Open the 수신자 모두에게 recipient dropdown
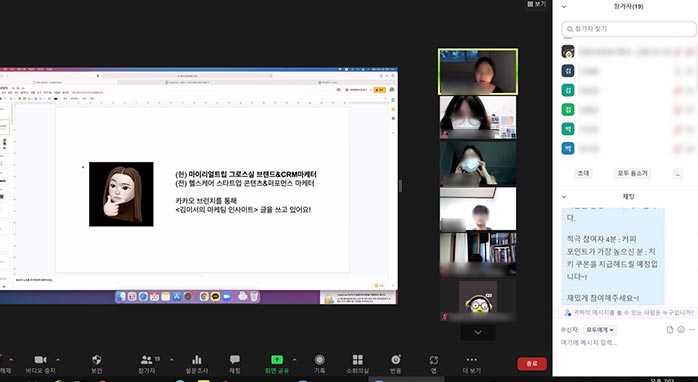The image size is (698, 382). (x=600, y=329)
